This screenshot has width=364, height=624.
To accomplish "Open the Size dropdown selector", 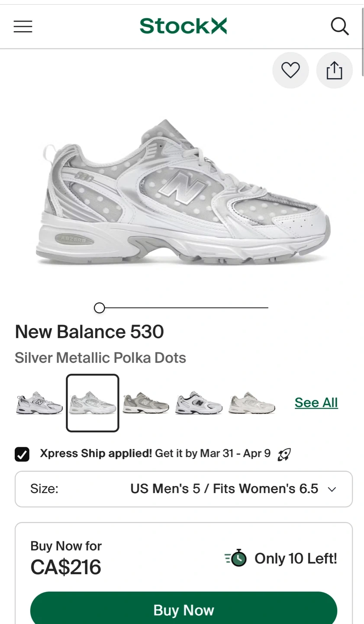I will click(184, 489).
